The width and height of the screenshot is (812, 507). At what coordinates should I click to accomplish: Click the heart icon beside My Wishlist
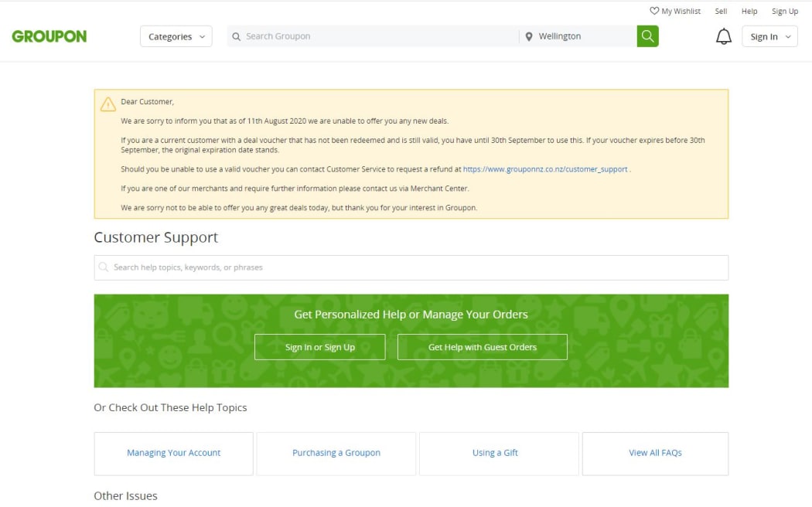click(654, 11)
